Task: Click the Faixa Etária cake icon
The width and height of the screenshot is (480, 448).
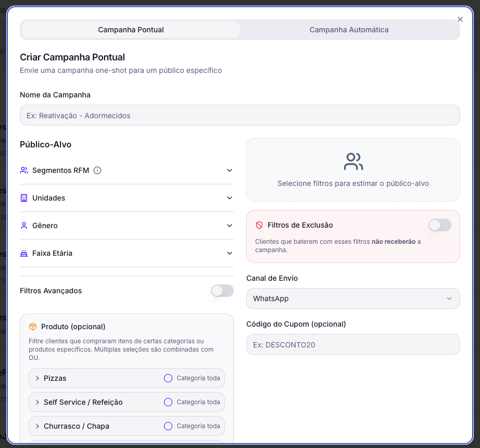Action: point(24,253)
